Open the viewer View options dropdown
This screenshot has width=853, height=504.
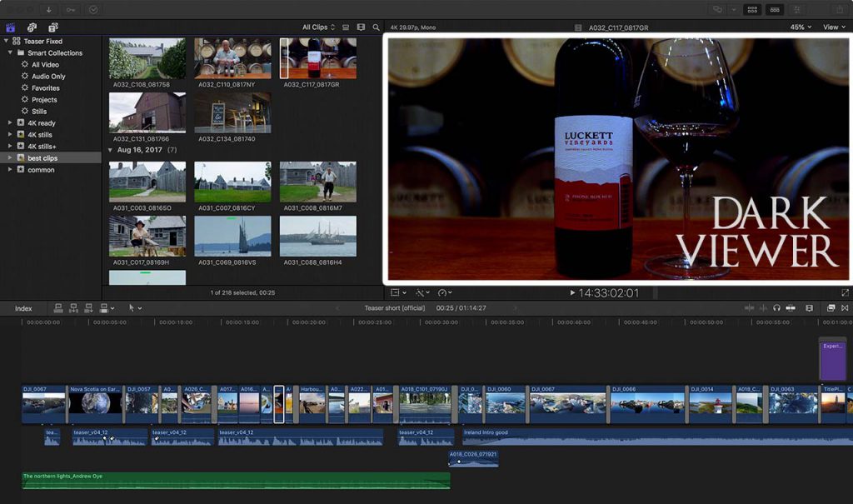click(x=834, y=27)
